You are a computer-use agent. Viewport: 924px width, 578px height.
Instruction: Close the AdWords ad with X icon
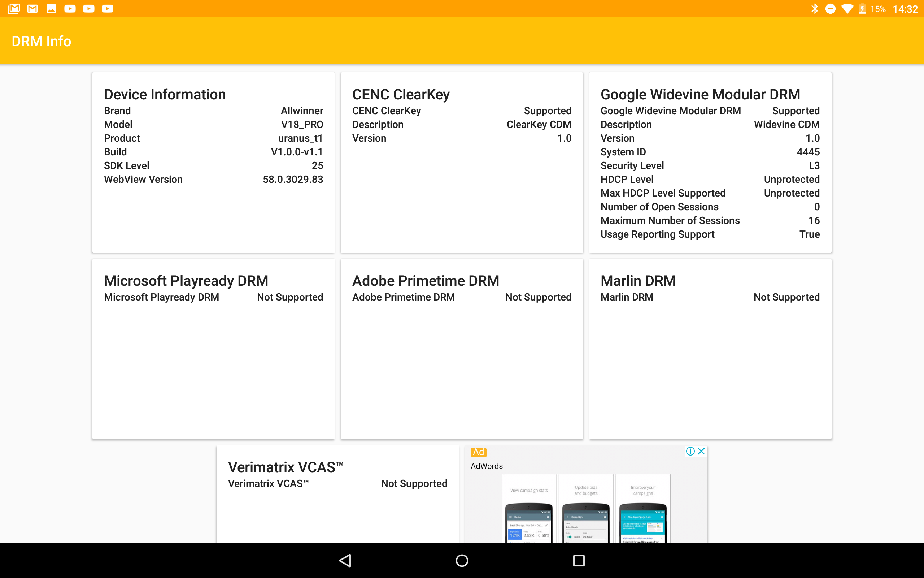point(701,451)
